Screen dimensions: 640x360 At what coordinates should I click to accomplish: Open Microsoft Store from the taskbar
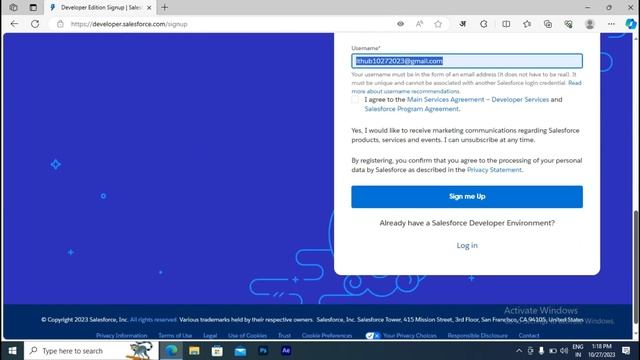click(217, 351)
